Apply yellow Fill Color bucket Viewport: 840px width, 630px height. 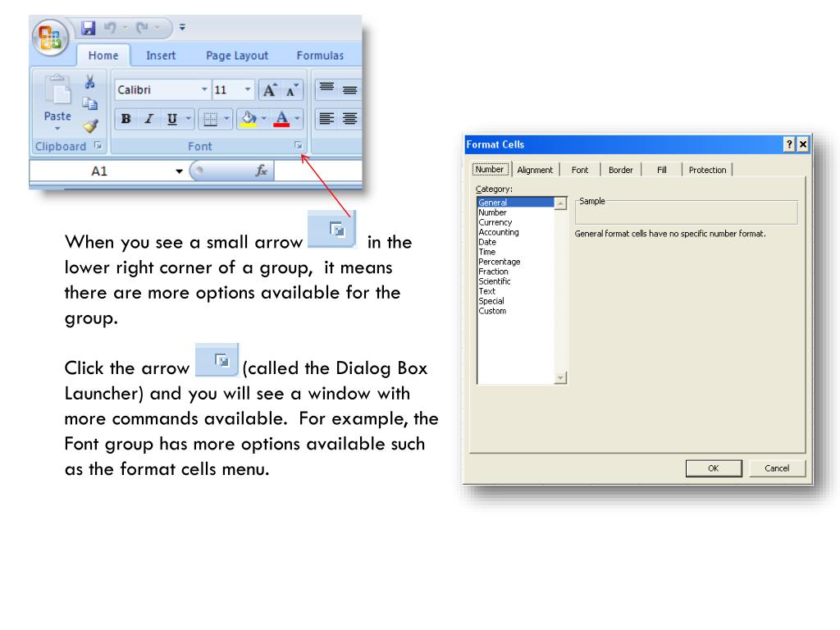click(248, 119)
